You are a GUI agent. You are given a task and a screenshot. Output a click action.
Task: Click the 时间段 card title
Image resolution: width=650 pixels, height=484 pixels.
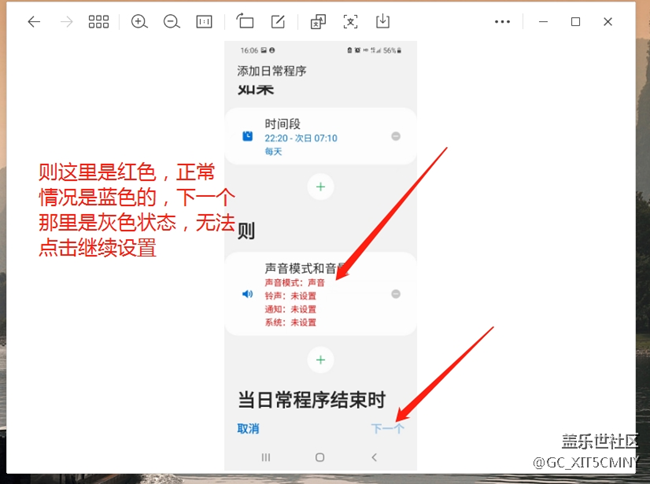click(x=283, y=123)
